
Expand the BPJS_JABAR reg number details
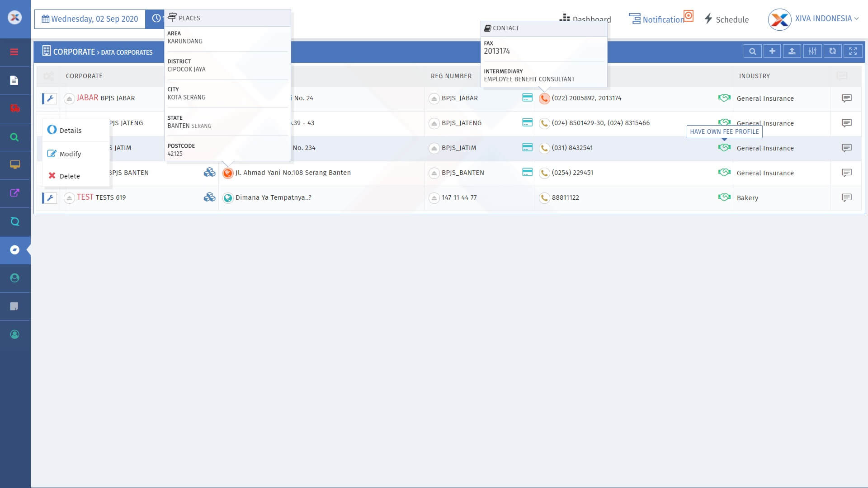[434, 98]
